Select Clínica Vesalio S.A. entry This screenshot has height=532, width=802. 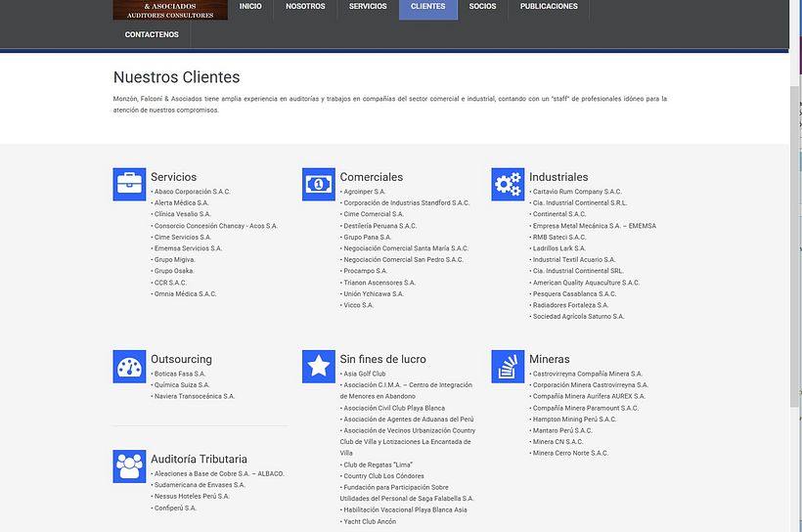182,214
